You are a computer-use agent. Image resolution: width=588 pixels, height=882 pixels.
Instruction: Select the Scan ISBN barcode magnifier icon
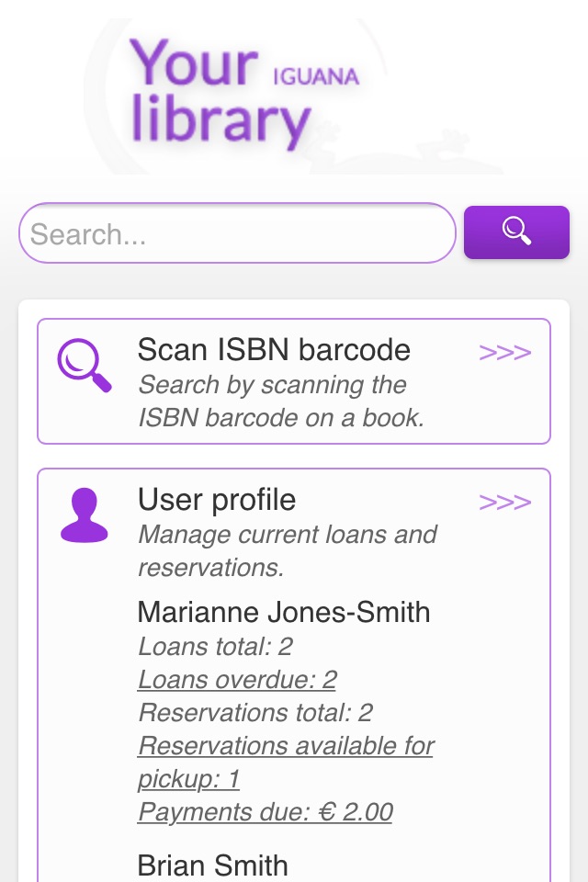tap(85, 365)
